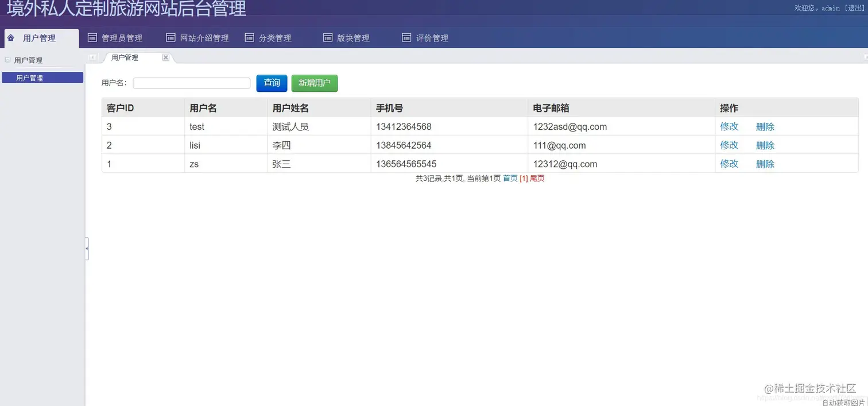
Task: Click the 新增用户 button
Action: 314,83
